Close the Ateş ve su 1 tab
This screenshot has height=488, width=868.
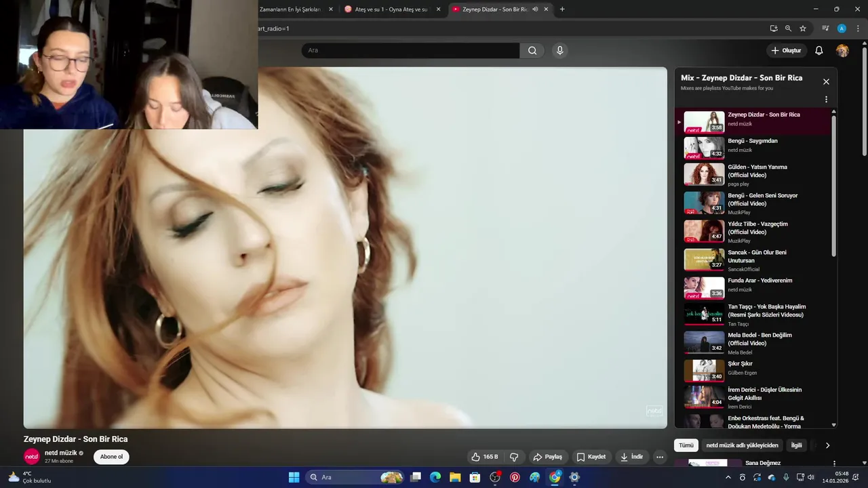pyautogui.click(x=438, y=9)
